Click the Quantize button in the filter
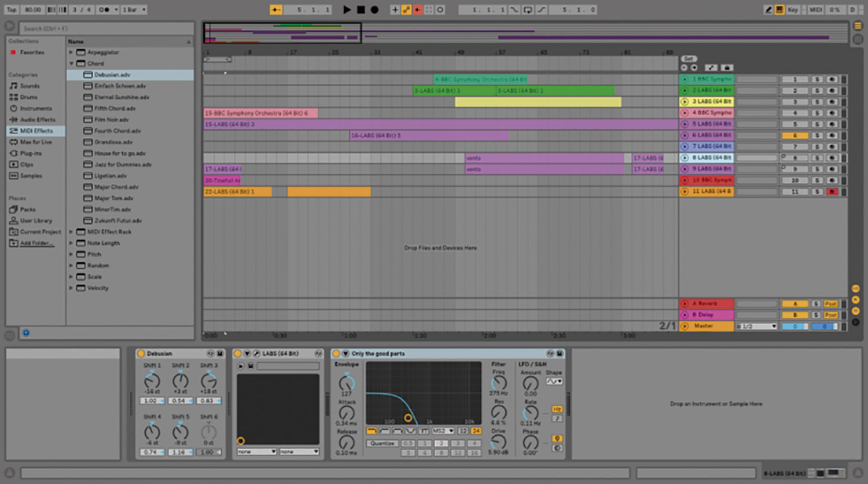This screenshot has width=868, height=484. 382,443
